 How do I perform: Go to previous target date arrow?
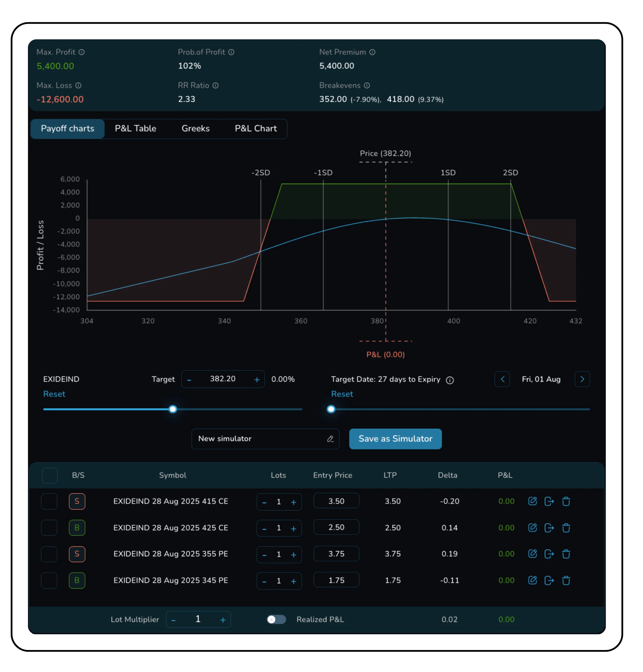[502, 379]
